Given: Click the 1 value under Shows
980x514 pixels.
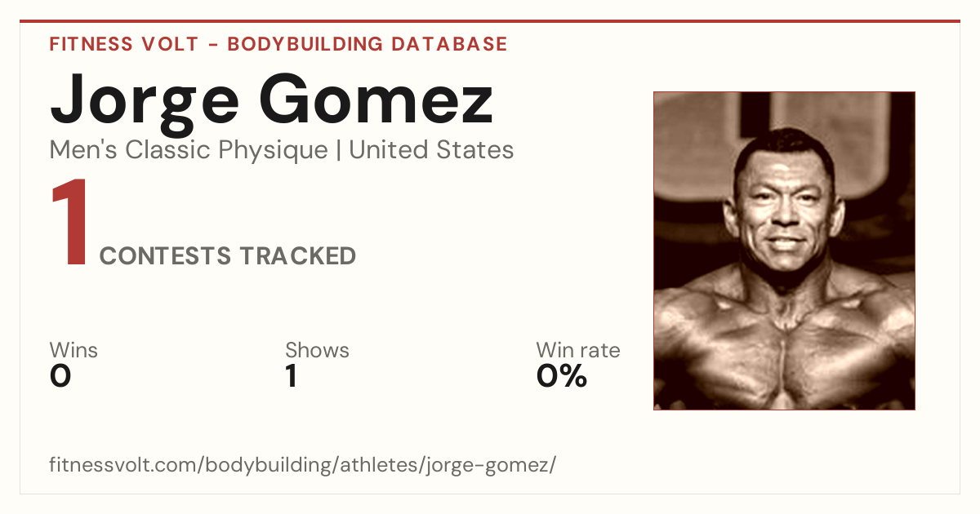Looking at the screenshot, I should point(292,376).
